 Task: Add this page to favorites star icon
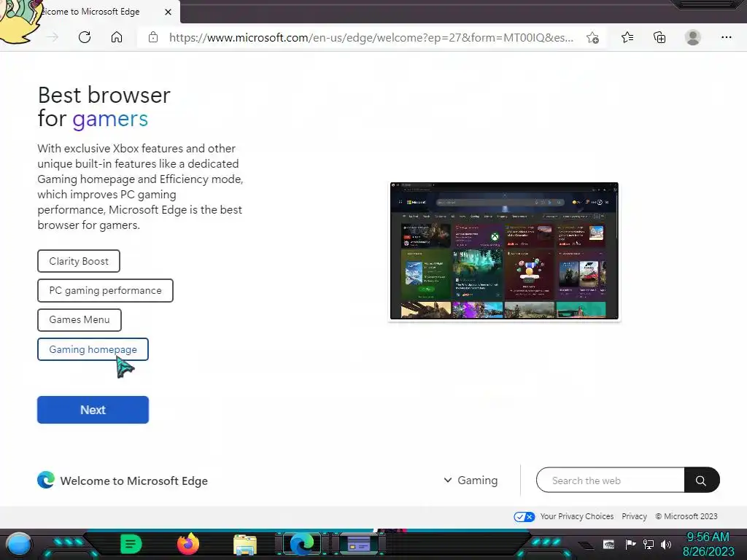pos(592,38)
